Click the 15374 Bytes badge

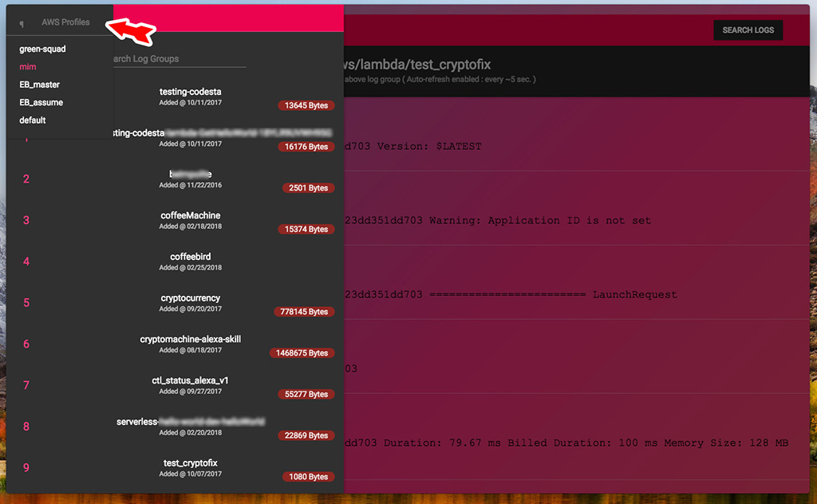point(306,229)
